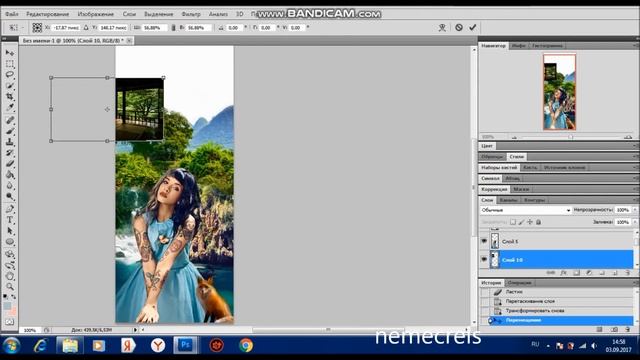The width and height of the screenshot is (640, 360).
Task: Switch to warp mode icon in options bar
Action: coord(442,27)
